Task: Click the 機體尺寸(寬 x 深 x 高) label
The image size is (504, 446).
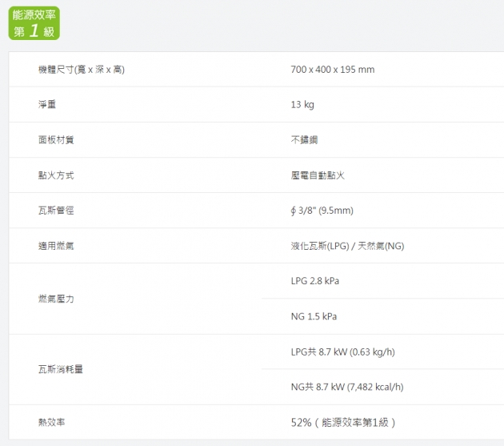Action: pos(81,70)
